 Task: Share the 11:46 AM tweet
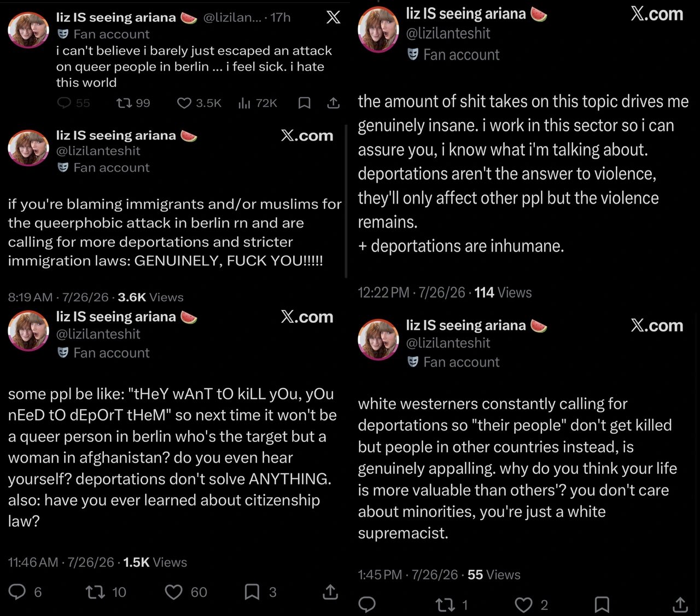click(330, 591)
